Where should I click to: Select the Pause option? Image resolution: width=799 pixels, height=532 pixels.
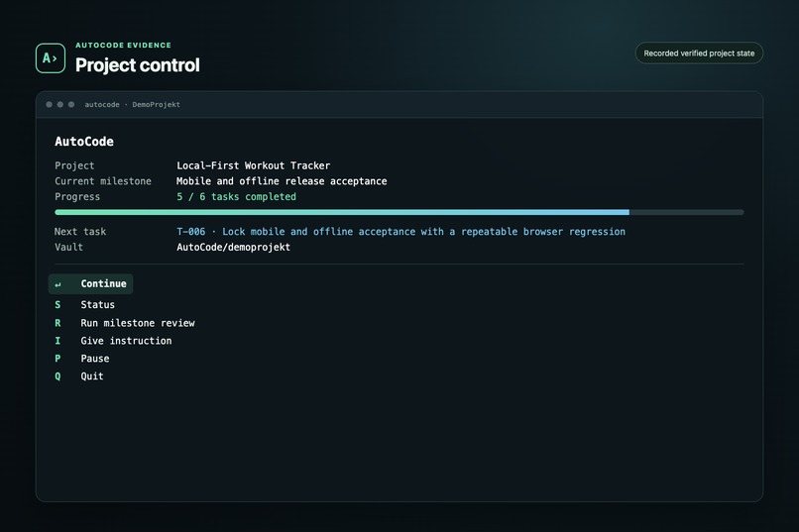click(82, 359)
